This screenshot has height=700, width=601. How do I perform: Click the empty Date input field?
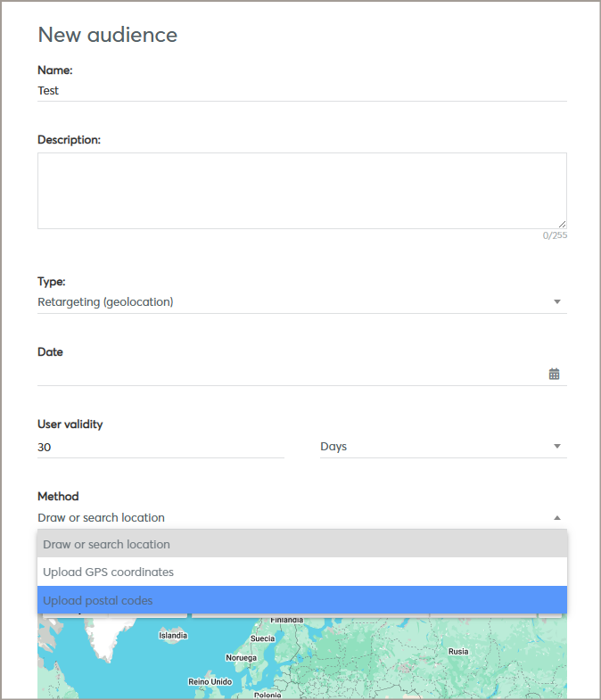[x=290, y=375]
